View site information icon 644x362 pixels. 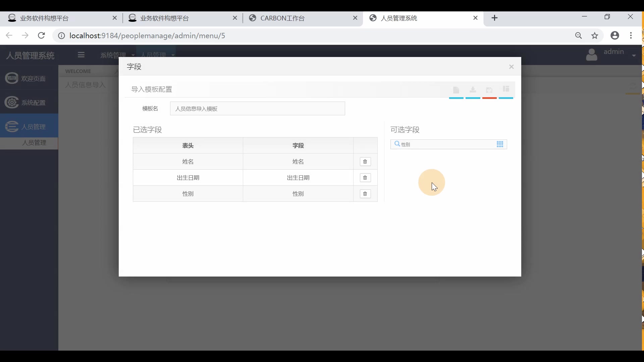tap(61, 36)
